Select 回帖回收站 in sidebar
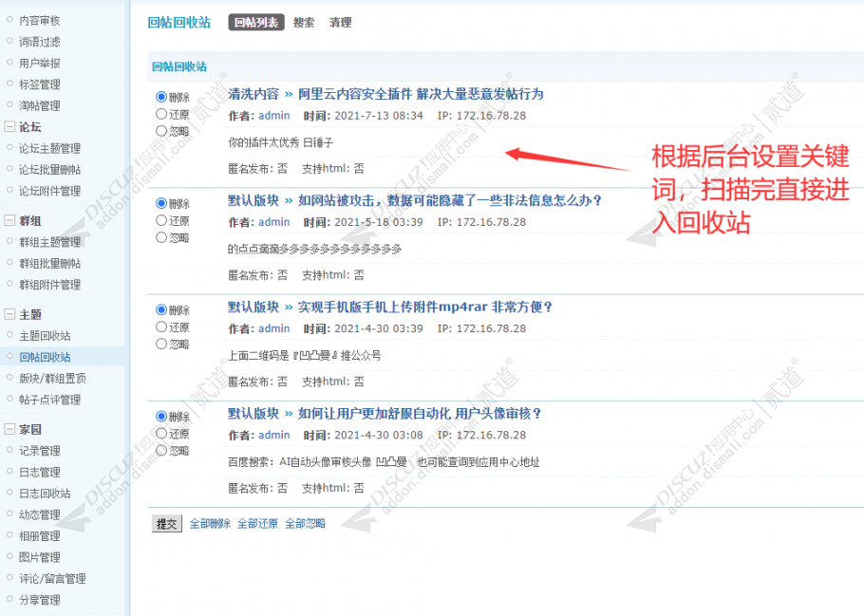Screen dimensions: 864x616 (45, 357)
